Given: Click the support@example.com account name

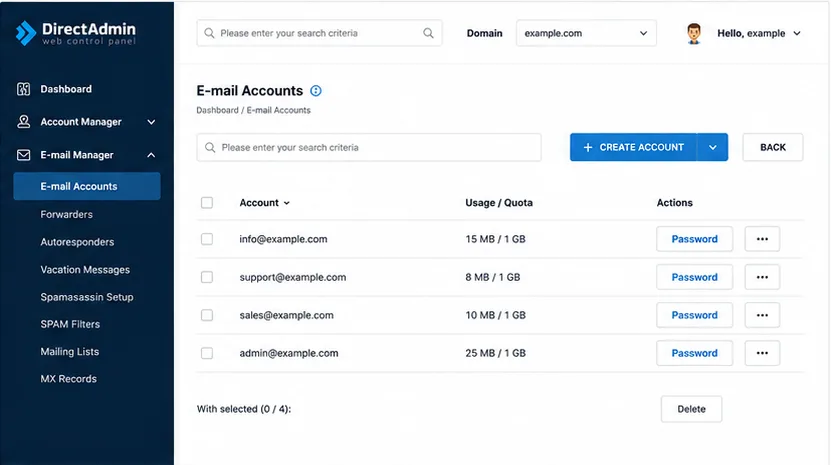Looking at the screenshot, I should (293, 277).
